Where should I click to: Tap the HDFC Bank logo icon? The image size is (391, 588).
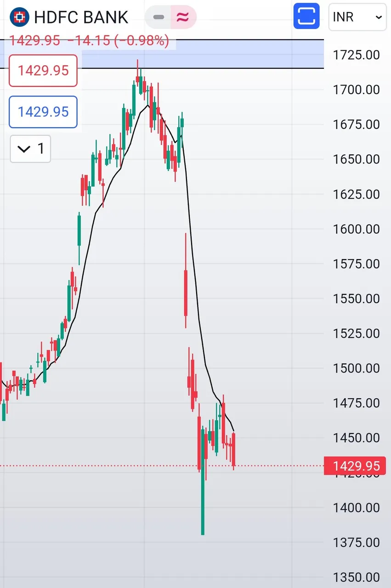(x=19, y=17)
